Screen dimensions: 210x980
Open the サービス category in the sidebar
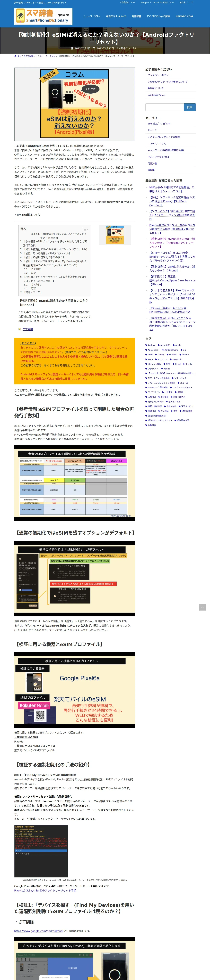click(152, 130)
